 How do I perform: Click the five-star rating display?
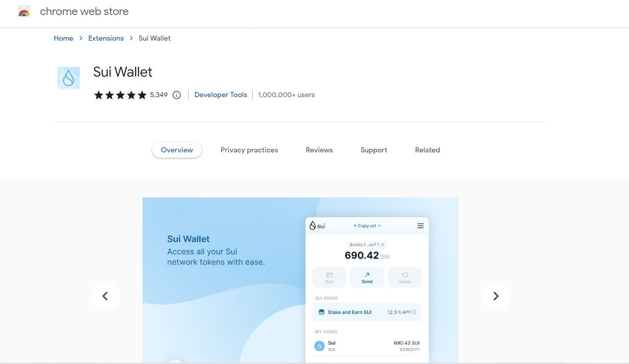[120, 95]
